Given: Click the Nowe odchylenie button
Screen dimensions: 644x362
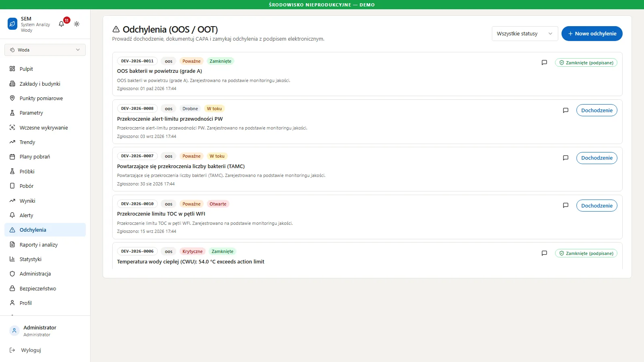Looking at the screenshot, I should click(x=592, y=34).
